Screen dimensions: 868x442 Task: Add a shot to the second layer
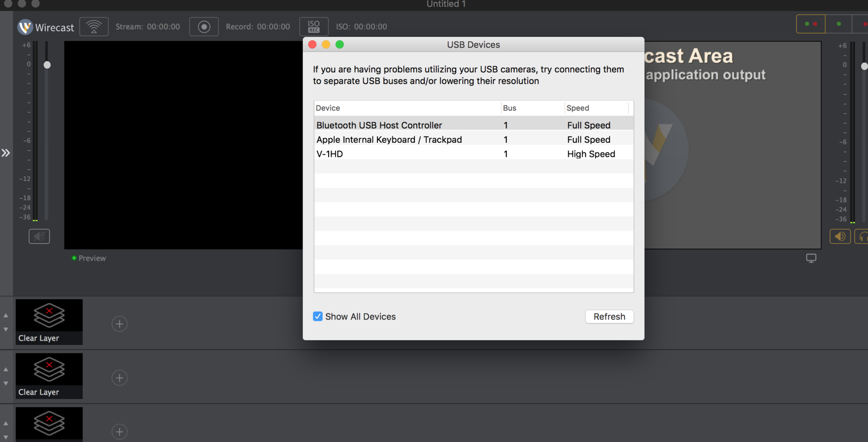pyautogui.click(x=120, y=378)
